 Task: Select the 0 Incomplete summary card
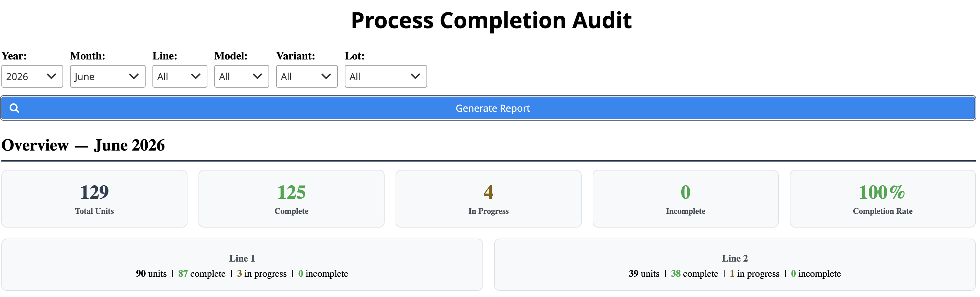pyautogui.click(x=685, y=199)
